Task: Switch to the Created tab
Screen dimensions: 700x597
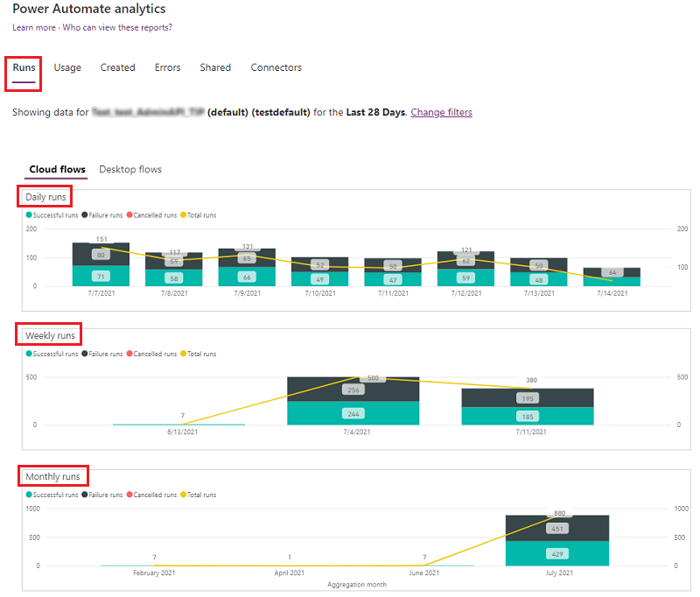Action: [117, 67]
